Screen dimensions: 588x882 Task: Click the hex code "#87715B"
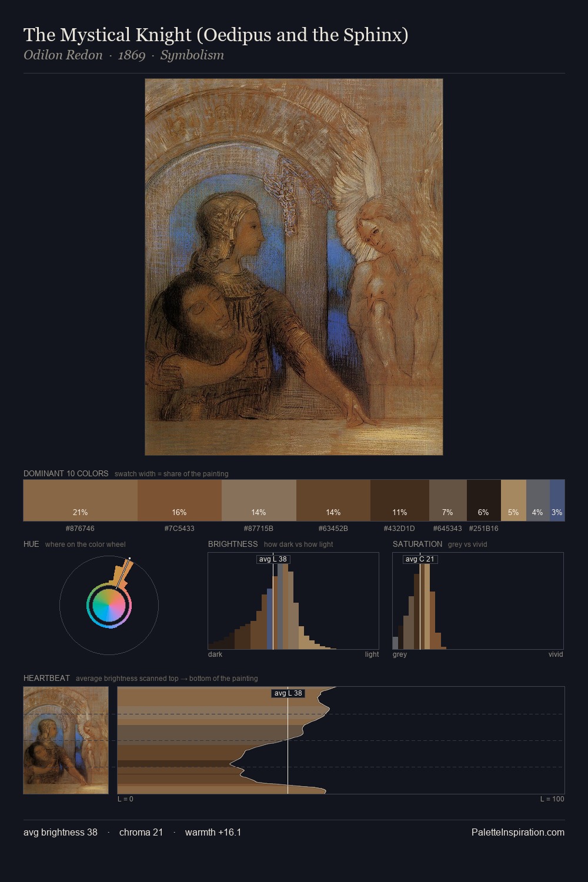tap(259, 529)
